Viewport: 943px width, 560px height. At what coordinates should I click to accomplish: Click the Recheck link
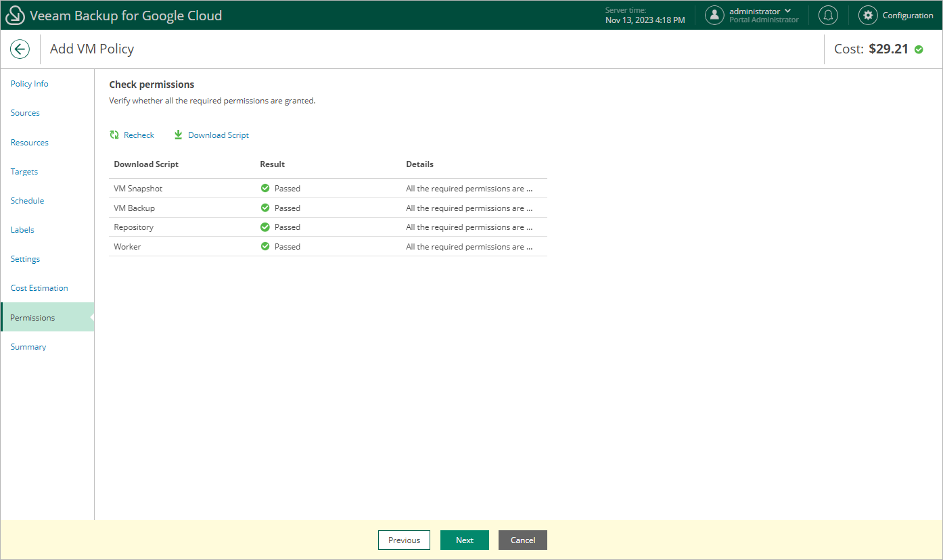coord(139,135)
